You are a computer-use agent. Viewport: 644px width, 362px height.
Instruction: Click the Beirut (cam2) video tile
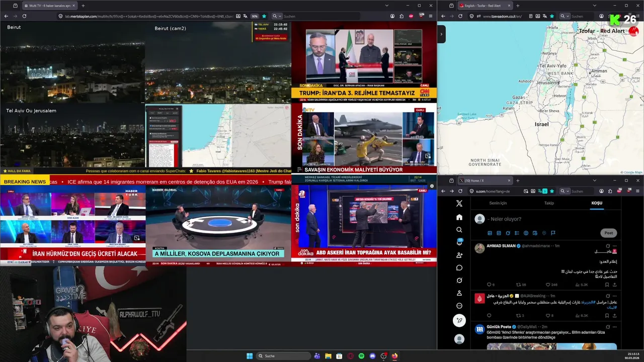pyautogui.click(x=218, y=62)
